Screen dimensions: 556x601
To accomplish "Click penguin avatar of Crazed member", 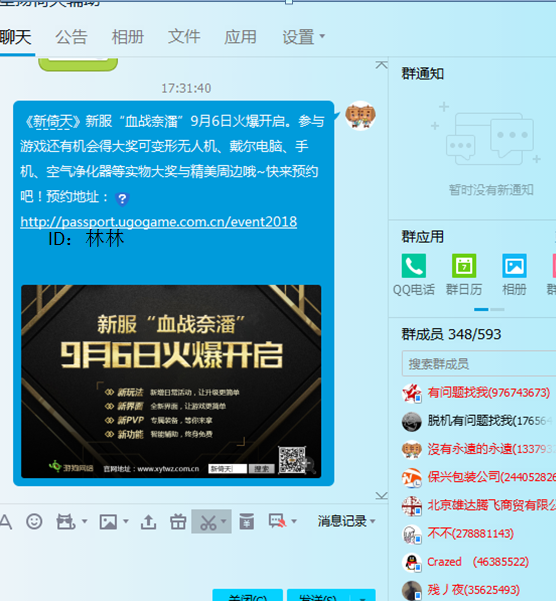I will tap(412, 562).
